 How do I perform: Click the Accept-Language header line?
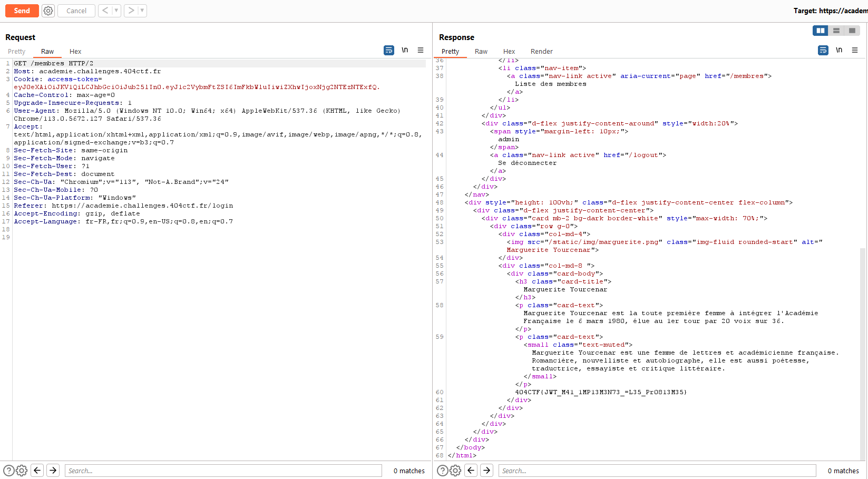(123, 221)
